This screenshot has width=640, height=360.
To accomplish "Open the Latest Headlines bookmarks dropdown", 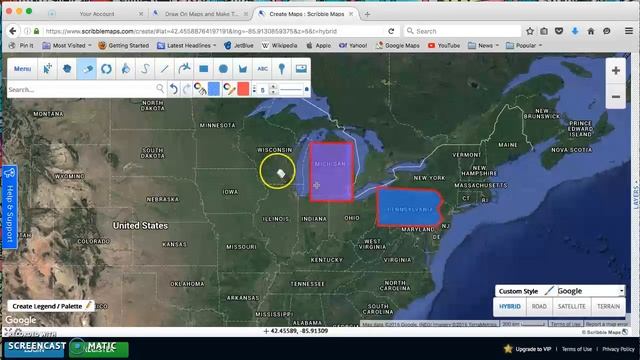I will 187,45.
